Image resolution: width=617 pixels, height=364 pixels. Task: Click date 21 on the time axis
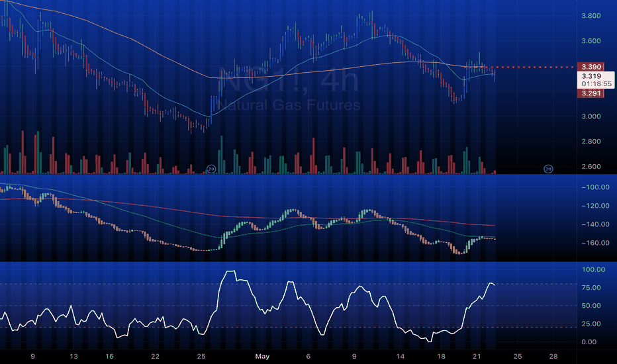(x=477, y=357)
